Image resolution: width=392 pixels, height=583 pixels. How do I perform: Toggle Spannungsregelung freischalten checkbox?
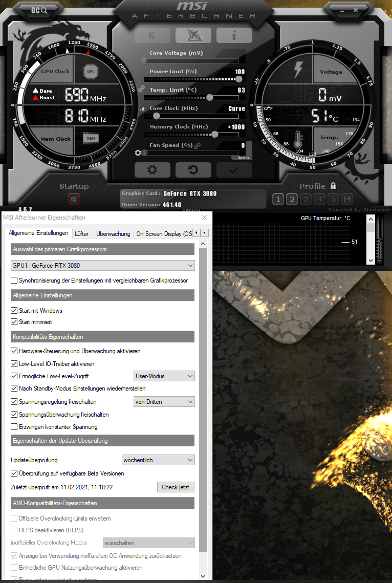tap(14, 402)
